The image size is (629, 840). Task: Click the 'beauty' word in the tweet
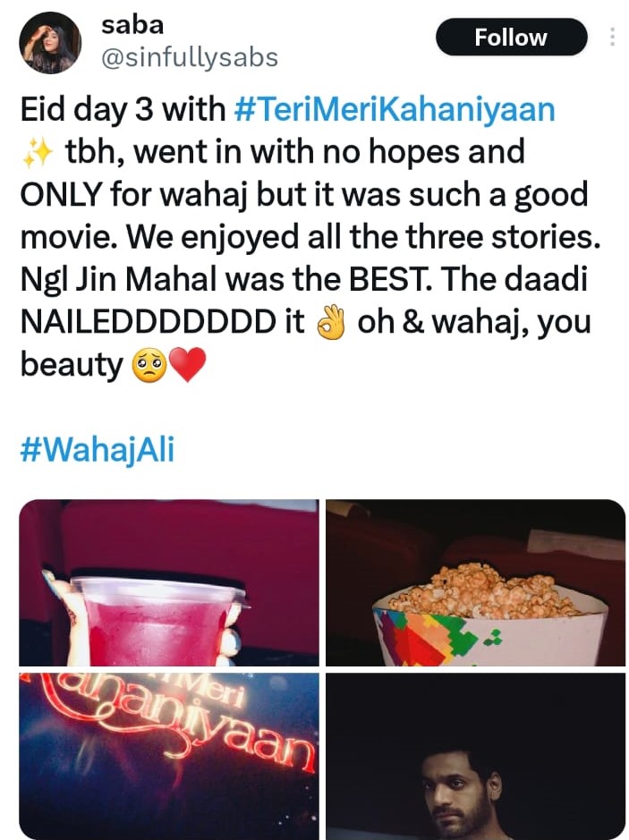pos(72,366)
